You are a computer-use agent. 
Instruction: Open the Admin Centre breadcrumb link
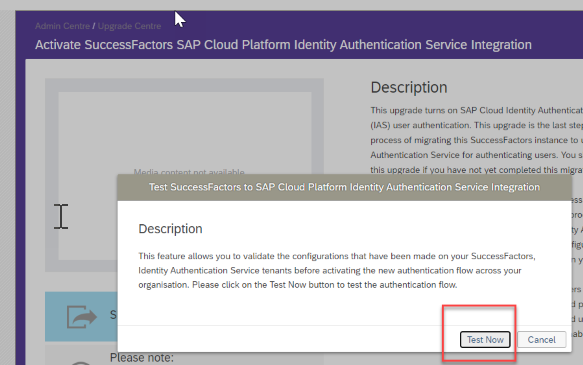coord(62,26)
